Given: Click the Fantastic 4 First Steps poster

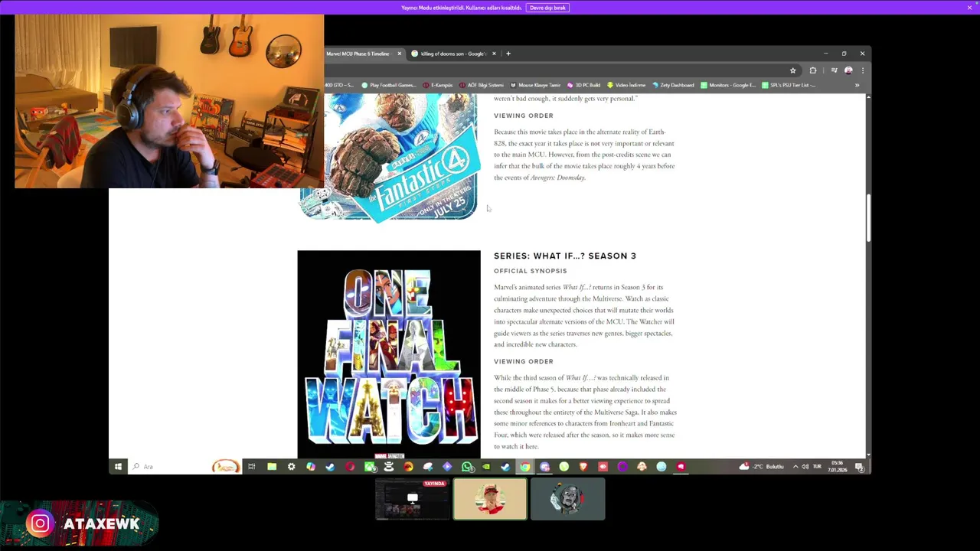Looking at the screenshot, I should (x=389, y=158).
